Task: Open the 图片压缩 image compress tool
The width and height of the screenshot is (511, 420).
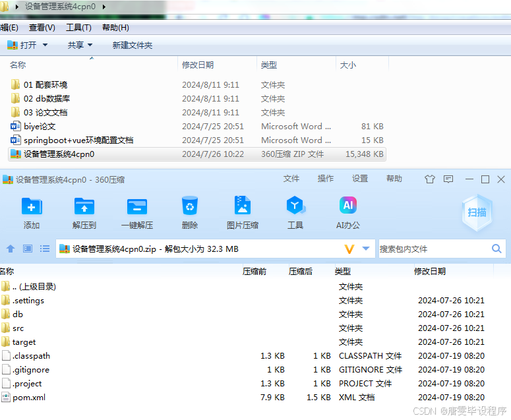Action: [243, 205]
